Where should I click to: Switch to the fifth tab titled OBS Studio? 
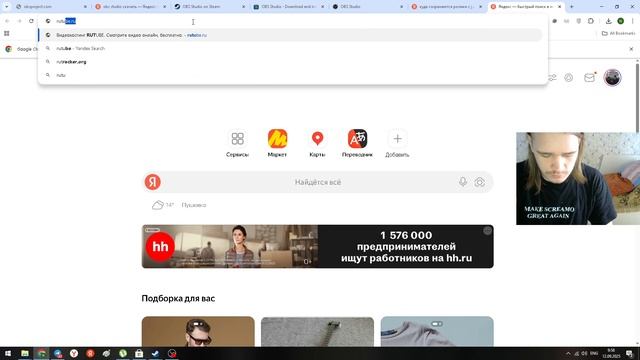pos(367,7)
